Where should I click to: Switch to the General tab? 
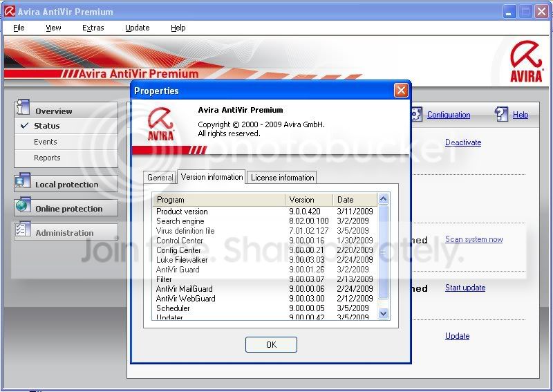(160, 178)
